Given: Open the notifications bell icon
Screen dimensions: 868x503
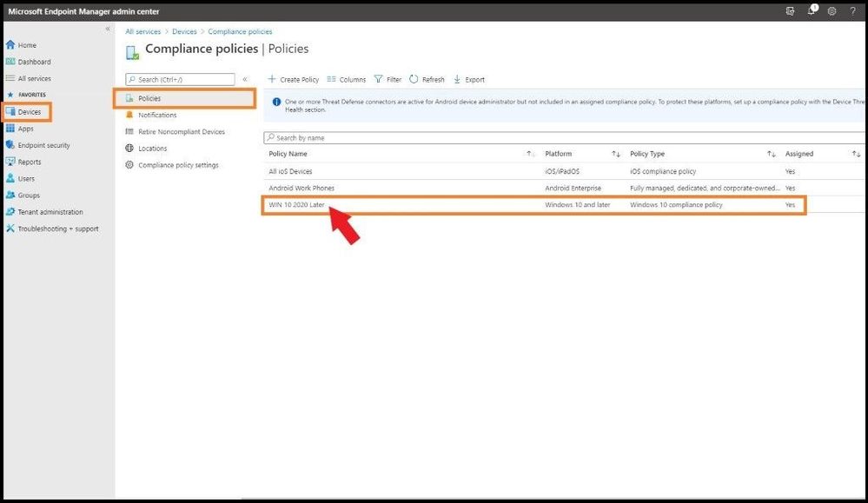Looking at the screenshot, I should click(811, 10).
